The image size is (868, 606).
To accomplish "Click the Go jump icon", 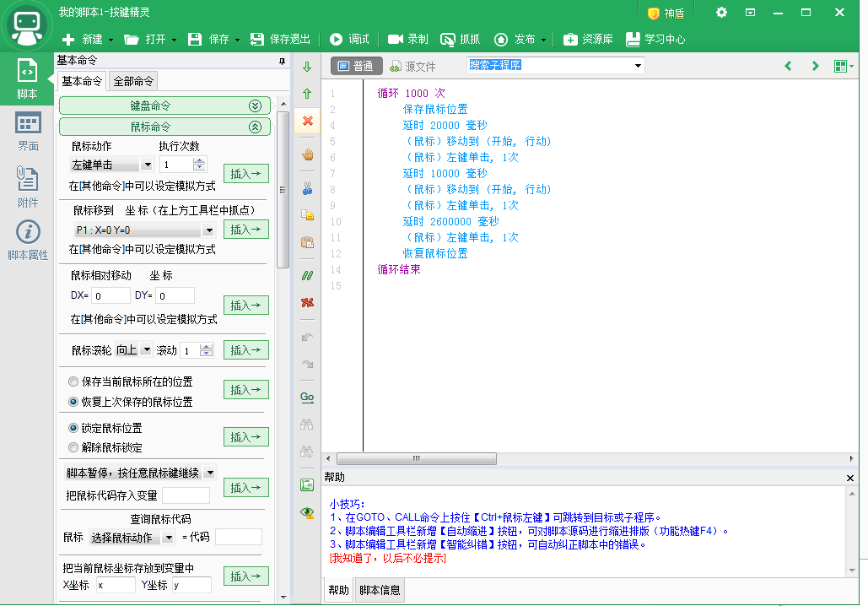I will click(x=307, y=397).
